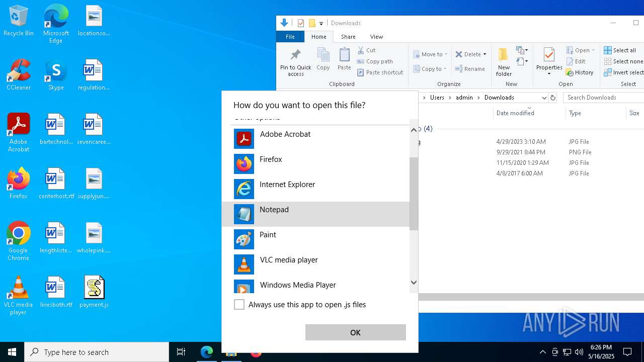Screen dimensions: 644x362
Task: Click the admin breadcrumb in address bar
Action: (464, 98)
